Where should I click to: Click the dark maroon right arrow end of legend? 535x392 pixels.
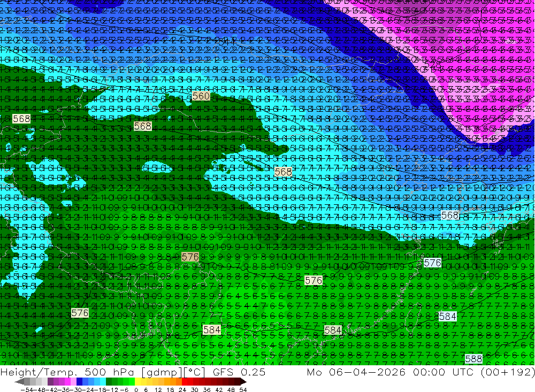click(243, 382)
